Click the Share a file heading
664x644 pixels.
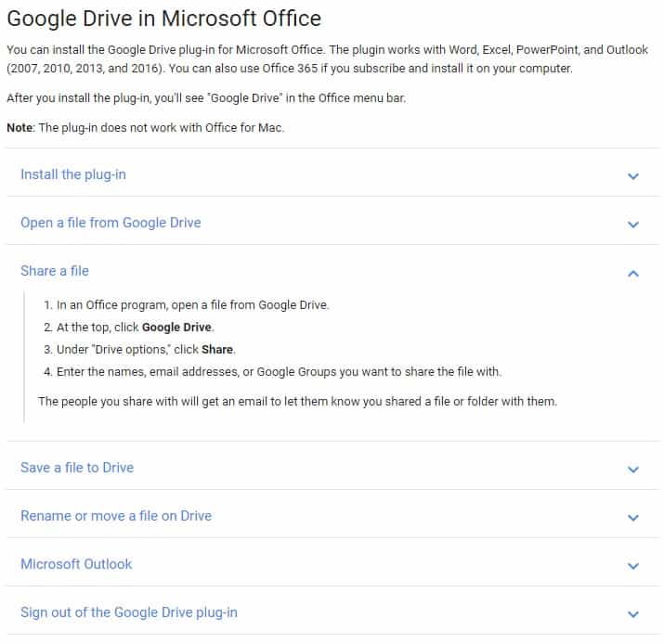pyautogui.click(x=55, y=271)
